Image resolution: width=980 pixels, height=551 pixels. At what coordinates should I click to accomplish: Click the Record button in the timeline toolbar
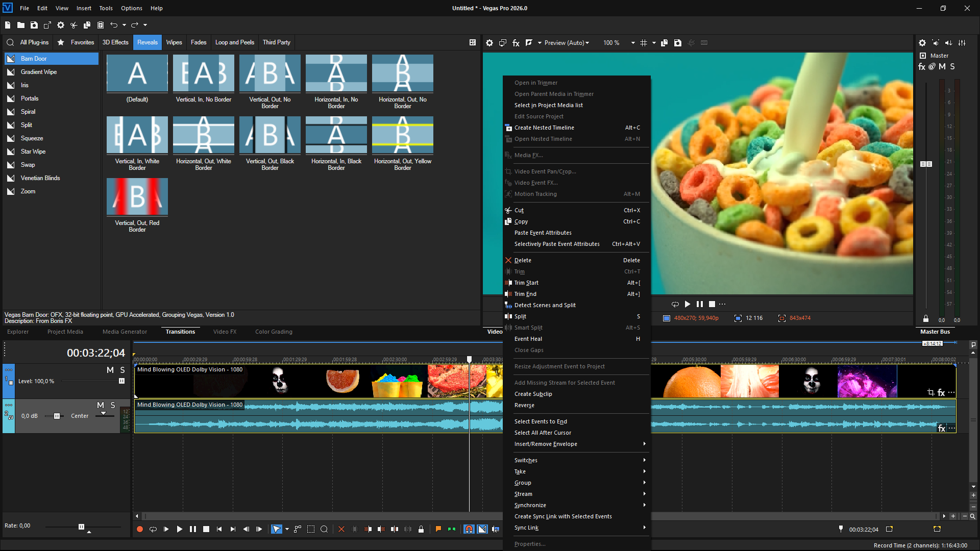[x=140, y=530]
